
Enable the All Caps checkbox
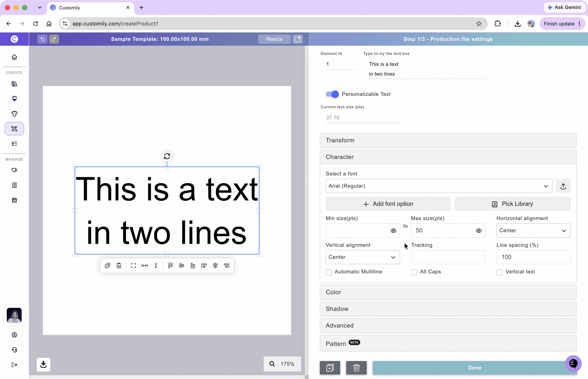pos(414,272)
